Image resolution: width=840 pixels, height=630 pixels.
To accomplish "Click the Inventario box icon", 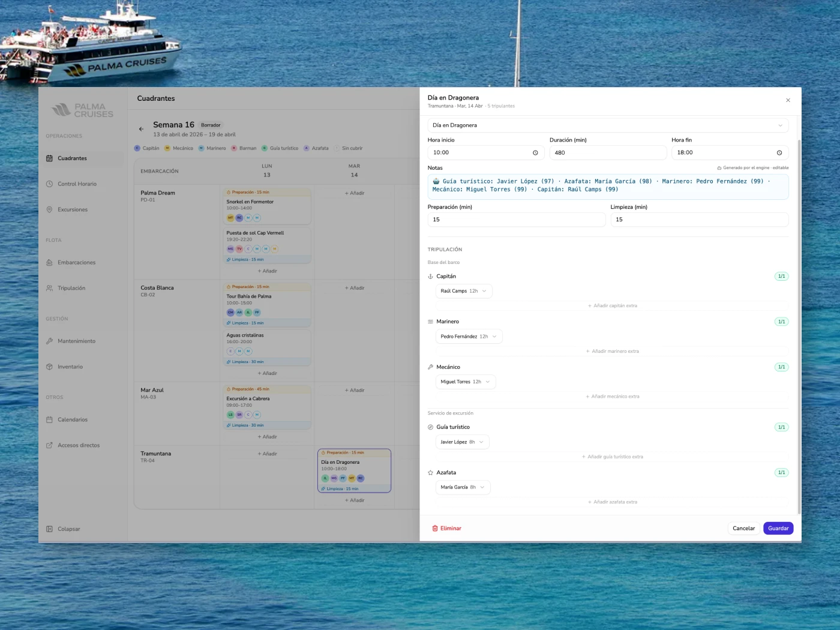I will coord(49,367).
